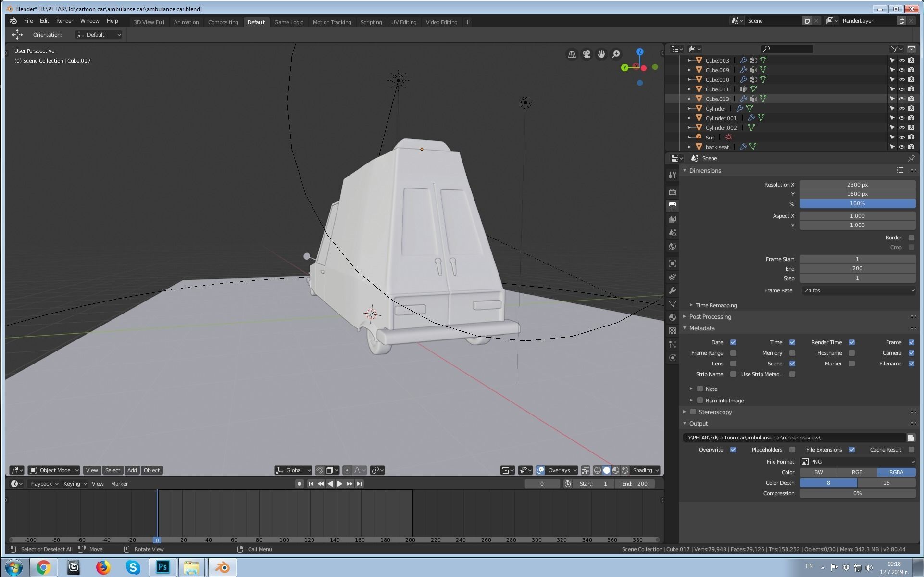The width and height of the screenshot is (924, 577).
Task: Open the Modifiers wrench properties tab
Action: [672, 290]
